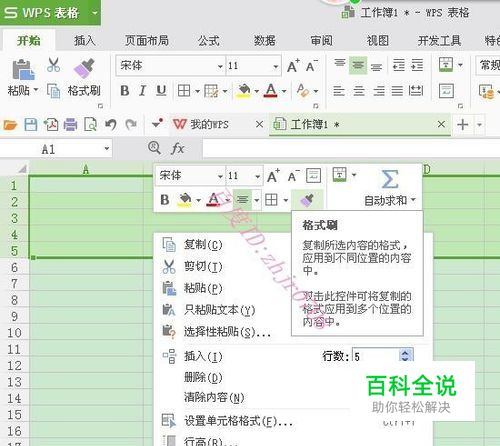Click Bold in the mini toolbar
Screen dimensions: 500x446
coord(164,200)
